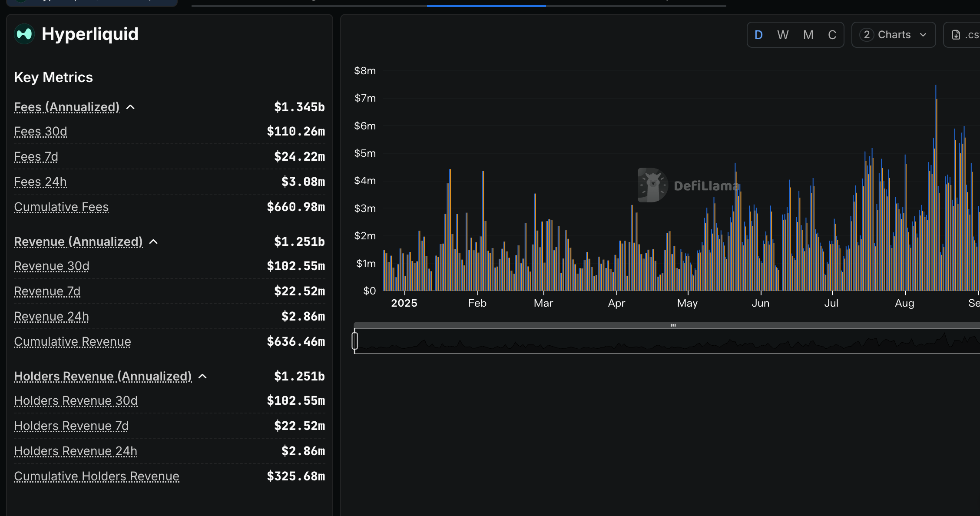This screenshot has width=980, height=516.
Task: Open the Revenue 24h metric link
Action: [51, 316]
